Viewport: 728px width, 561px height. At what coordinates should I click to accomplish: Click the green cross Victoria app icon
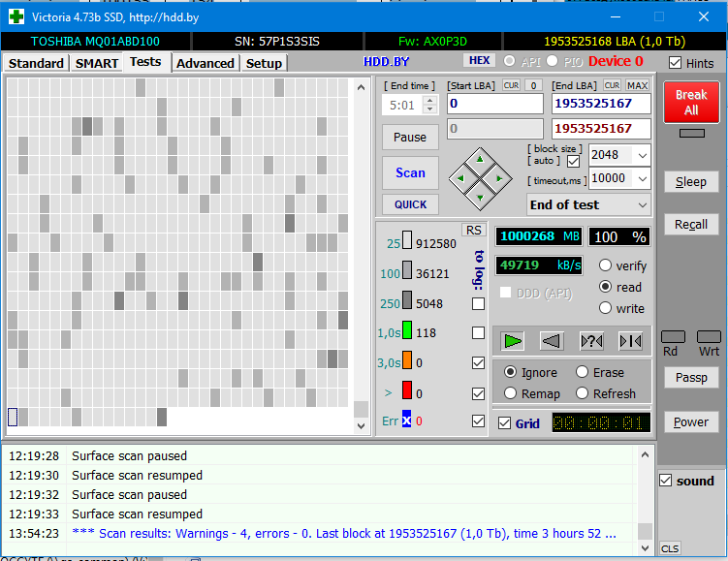[x=16, y=17]
